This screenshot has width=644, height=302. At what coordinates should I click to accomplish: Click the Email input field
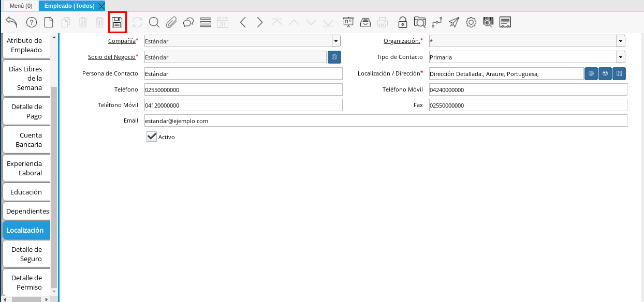pyautogui.click(x=386, y=120)
